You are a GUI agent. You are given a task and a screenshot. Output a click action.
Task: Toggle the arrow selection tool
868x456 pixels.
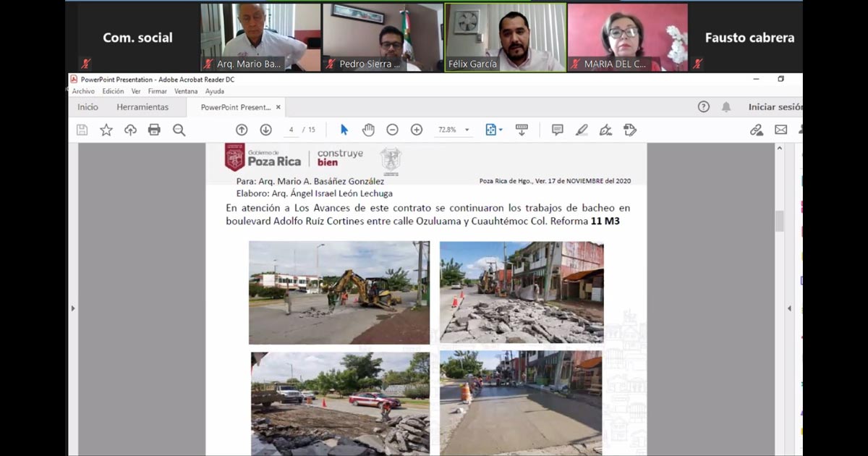coord(344,130)
